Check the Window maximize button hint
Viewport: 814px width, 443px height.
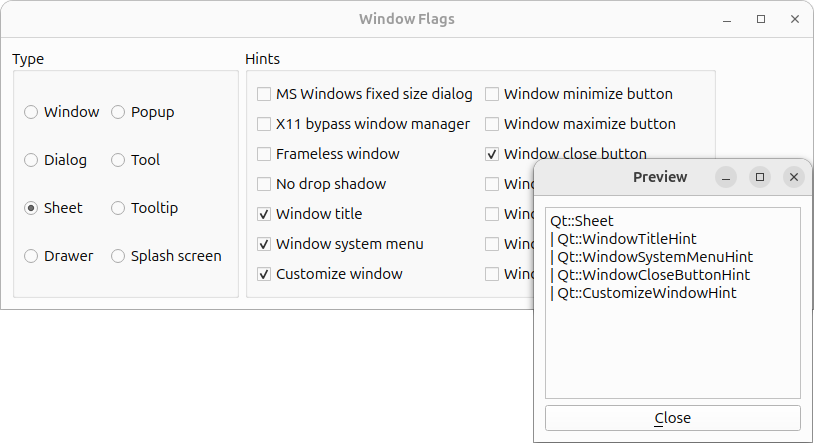pos(492,124)
